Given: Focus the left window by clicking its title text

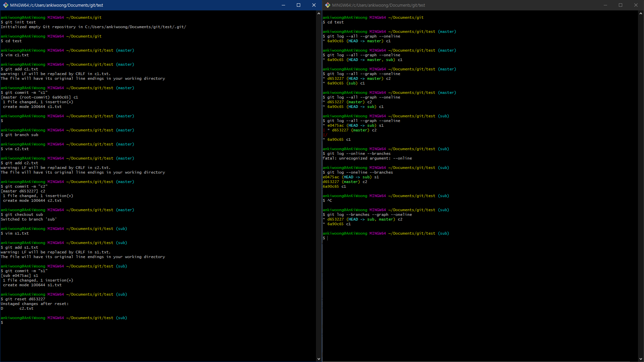Looking at the screenshot, I should pyautogui.click(x=56, y=5).
